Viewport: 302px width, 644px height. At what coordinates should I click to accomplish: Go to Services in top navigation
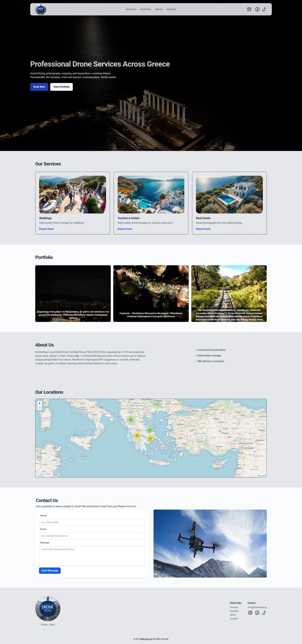pyautogui.click(x=131, y=9)
